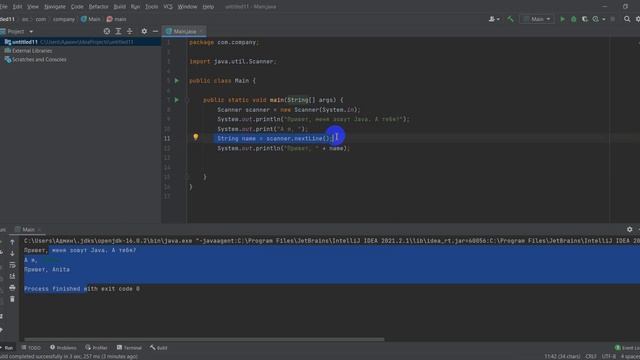Viewport: 640px width, 360px height.
Task: Open the Profiler tool window
Action: tap(96, 348)
